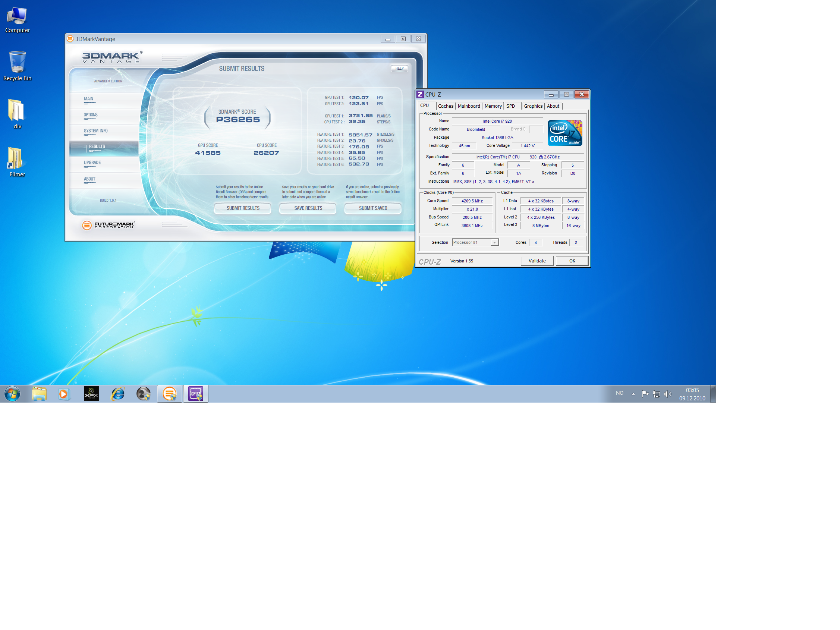
Task: Switch to Graphics tab in CPU-Z
Action: point(533,106)
